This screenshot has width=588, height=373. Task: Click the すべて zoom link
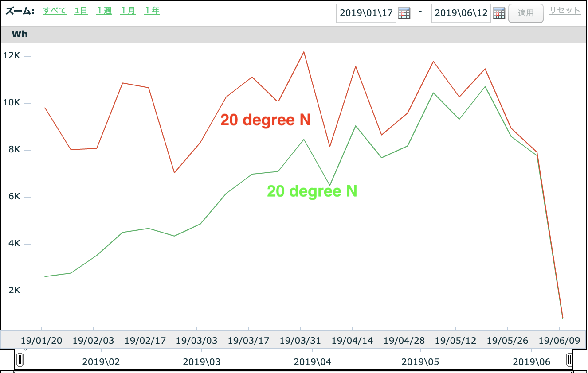pyautogui.click(x=55, y=11)
